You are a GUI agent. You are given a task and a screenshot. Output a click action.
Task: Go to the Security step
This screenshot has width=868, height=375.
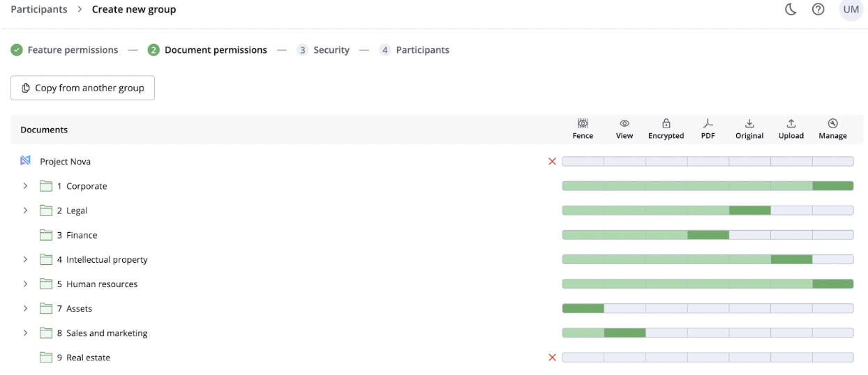tap(323, 50)
